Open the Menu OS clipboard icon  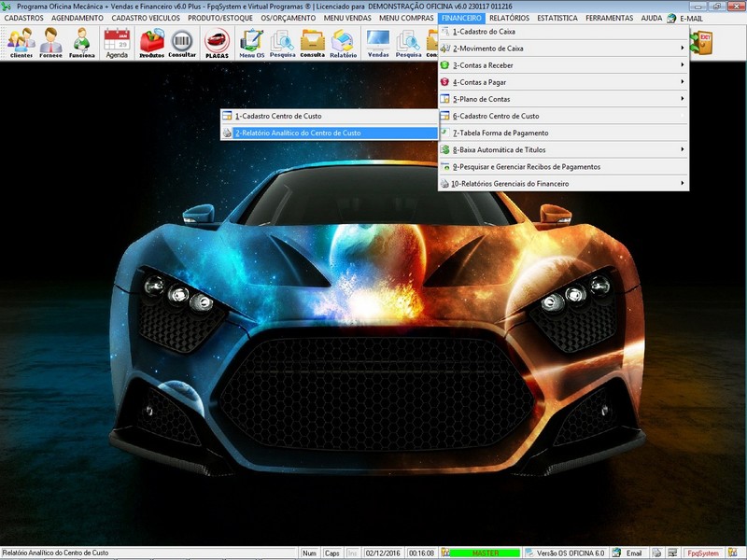[251, 43]
